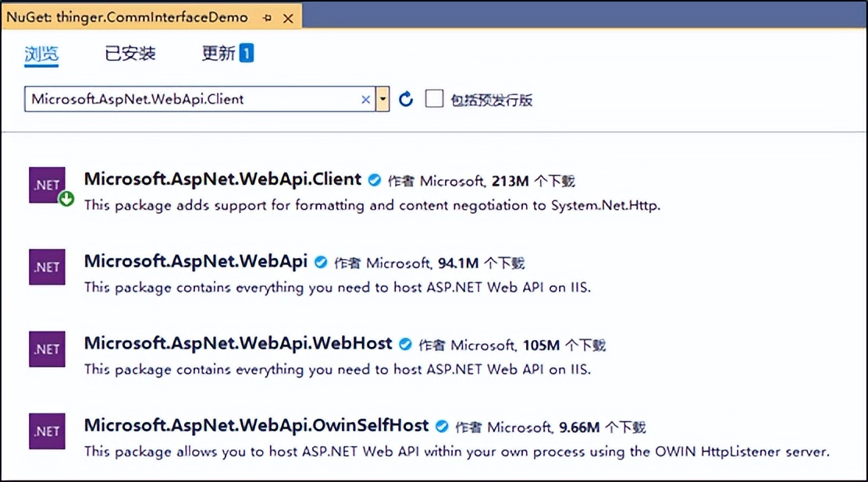Click verified badge beside the 94.1M downloads package
868x482 pixels.
point(321,262)
